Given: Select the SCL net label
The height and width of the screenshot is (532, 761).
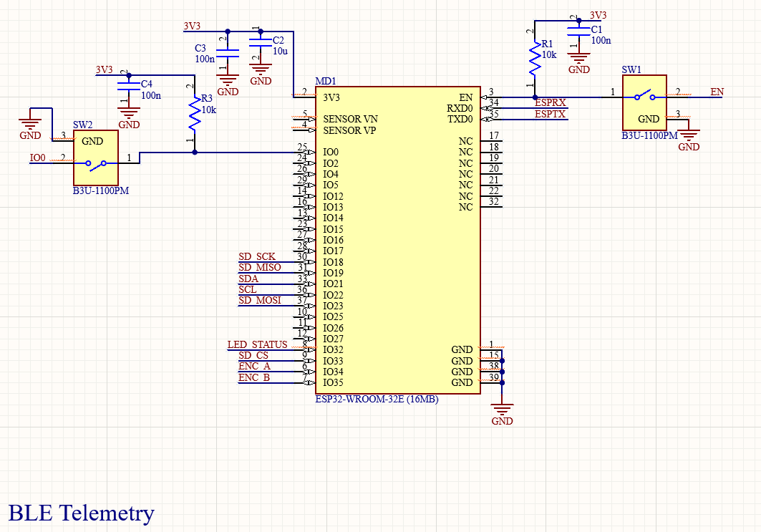Looking at the screenshot, I should click(x=247, y=289).
